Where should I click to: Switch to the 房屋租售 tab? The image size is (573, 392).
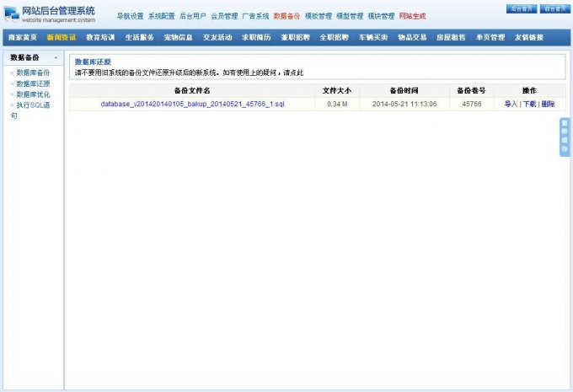[452, 37]
